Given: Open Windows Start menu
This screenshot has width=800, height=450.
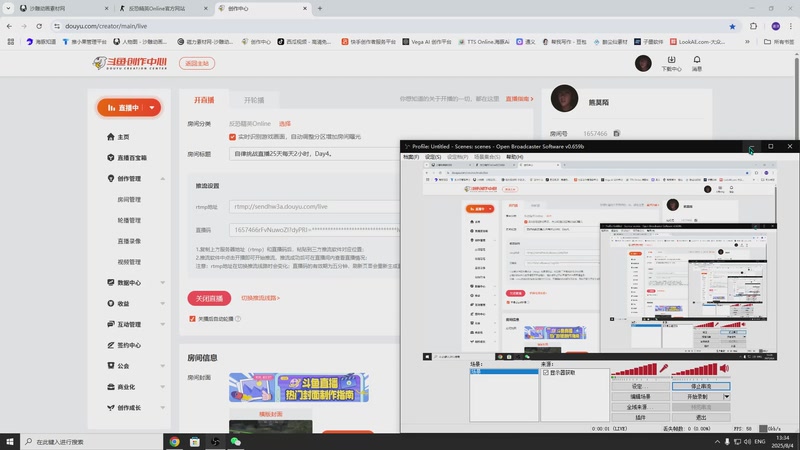Looking at the screenshot, I should coord(10,442).
